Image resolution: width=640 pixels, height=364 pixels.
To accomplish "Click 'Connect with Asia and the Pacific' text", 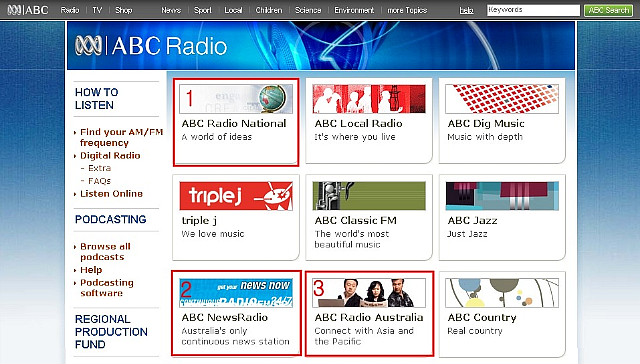I will [x=364, y=336].
